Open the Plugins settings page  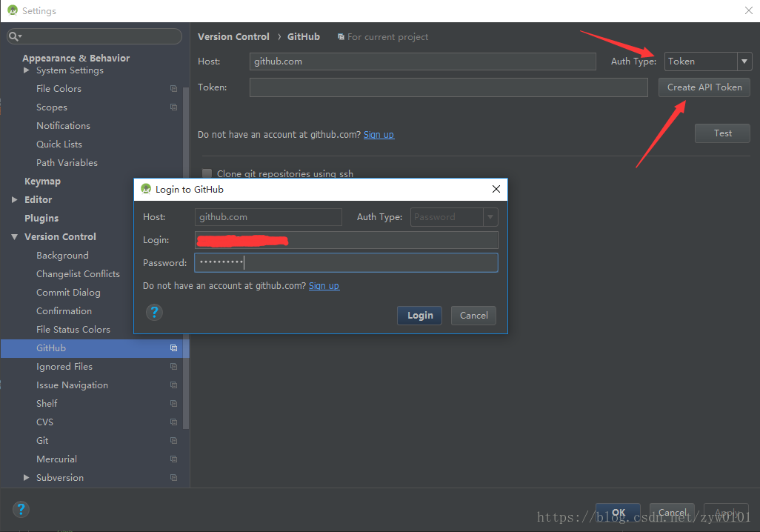pos(41,219)
